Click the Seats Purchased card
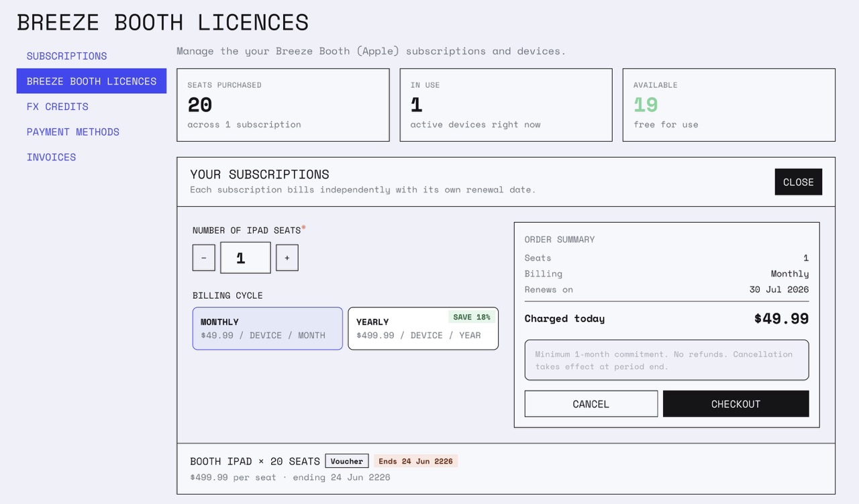 pyautogui.click(x=283, y=105)
